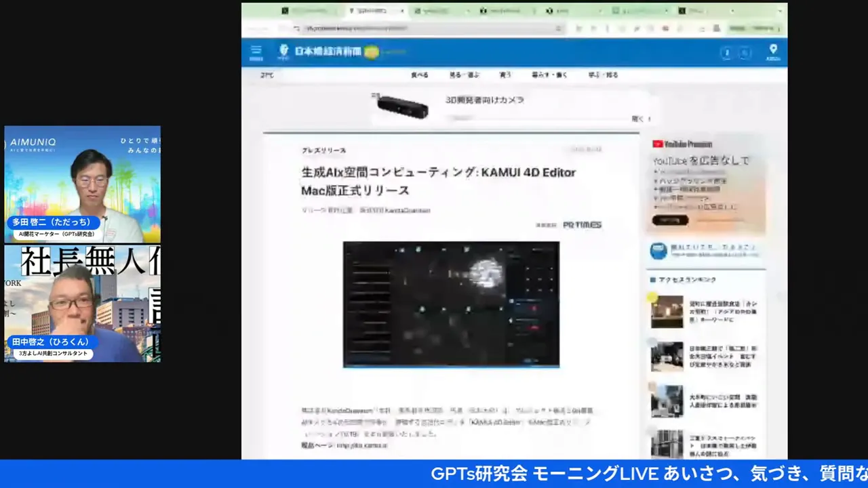Open the hamburger menu in the blue header
The width and height of the screenshot is (868, 488).
click(256, 52)
